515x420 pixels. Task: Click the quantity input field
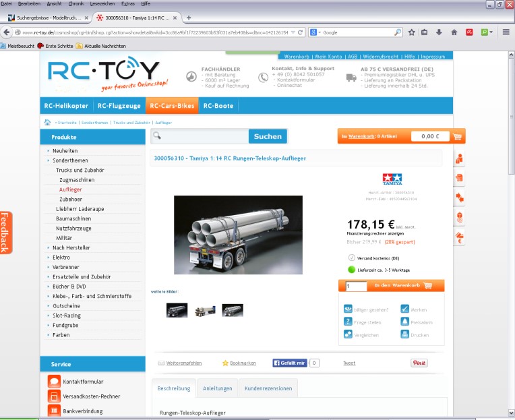[x=357, y=286]
